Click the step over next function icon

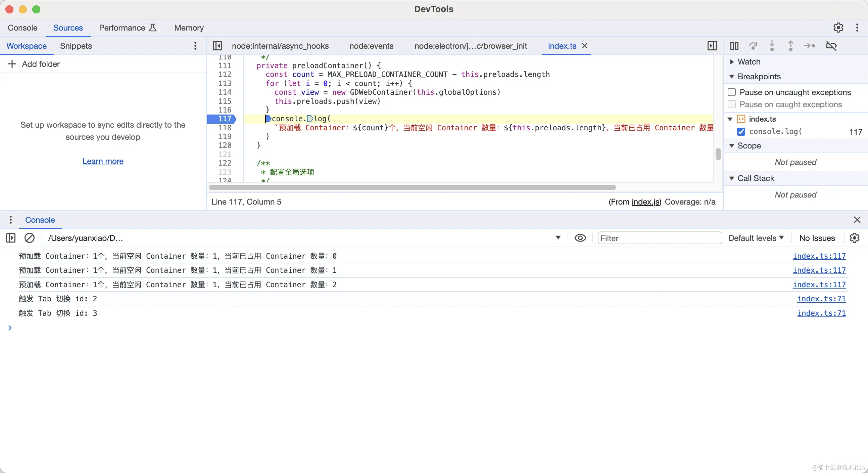753,46
